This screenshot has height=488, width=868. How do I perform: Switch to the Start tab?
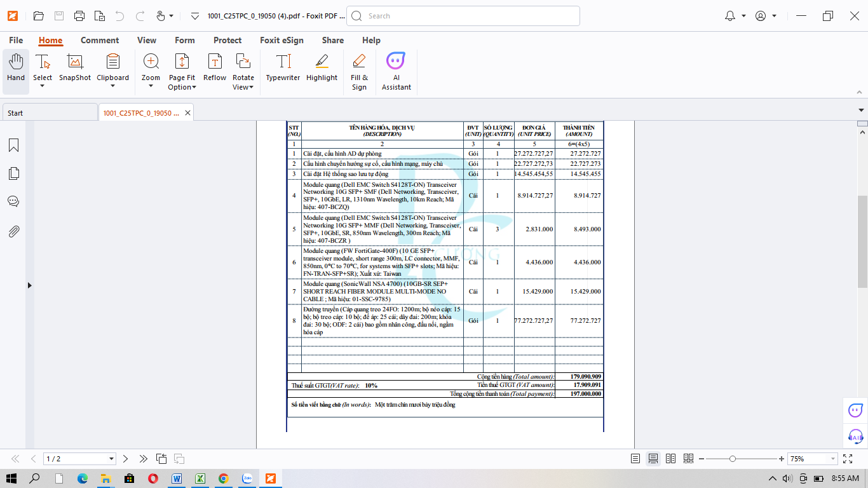15,113
